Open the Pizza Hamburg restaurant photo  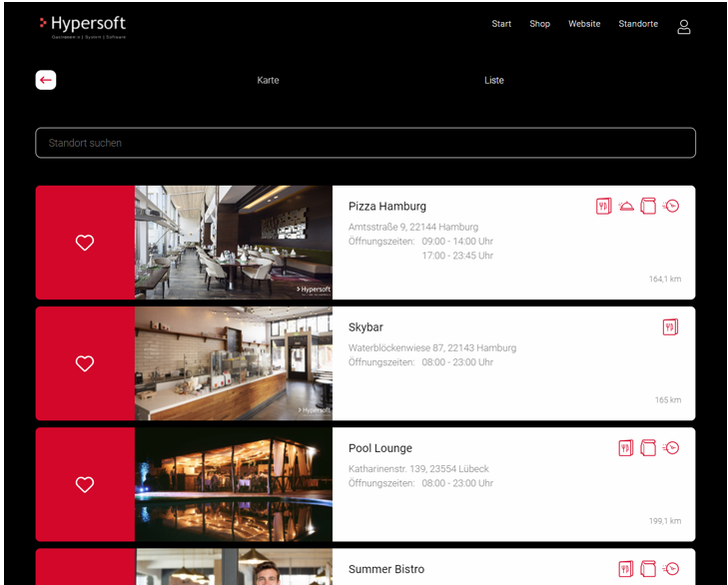tap(234, 243)
